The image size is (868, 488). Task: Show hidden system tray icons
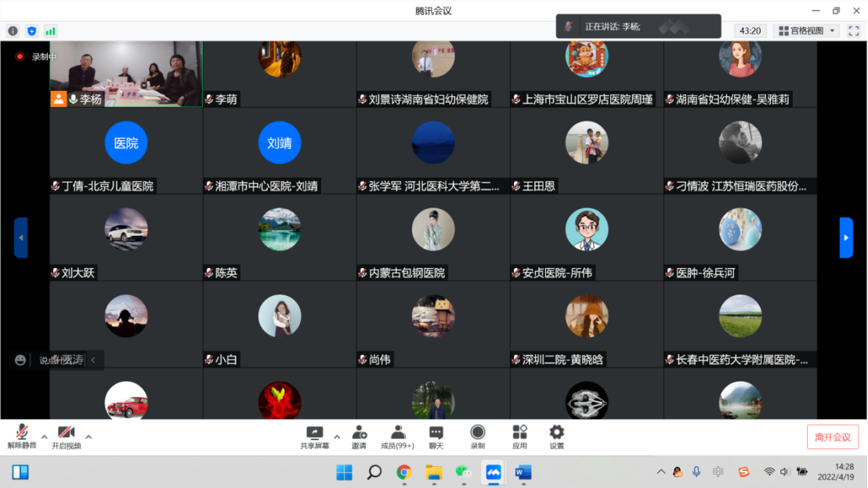coord(661,472)
